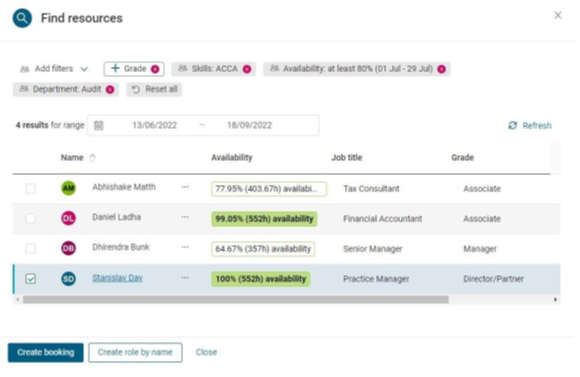
Task: Click the Skills: ACCA filter chip
Action: [214, 69]
